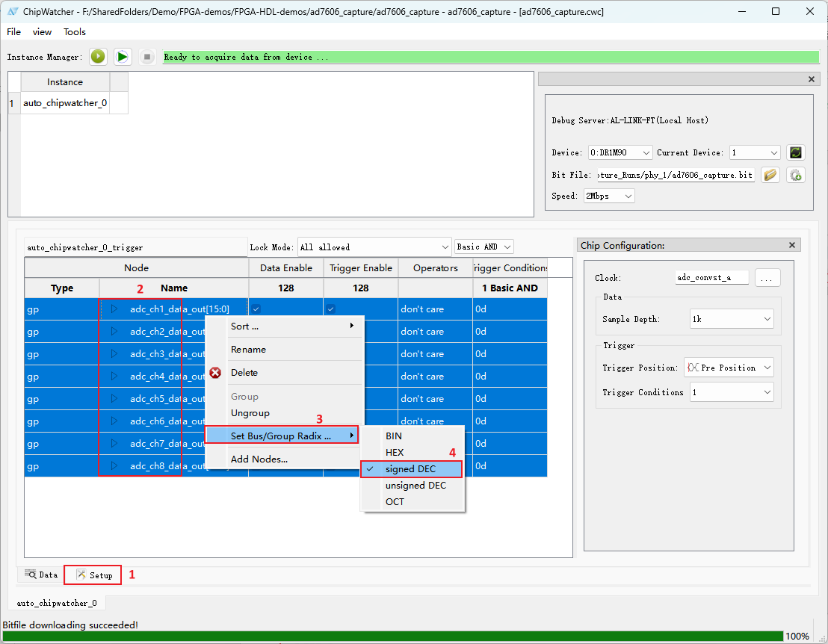828x644 pixels.
Task: Select signed DEC radix option
Action: [412, 469]
